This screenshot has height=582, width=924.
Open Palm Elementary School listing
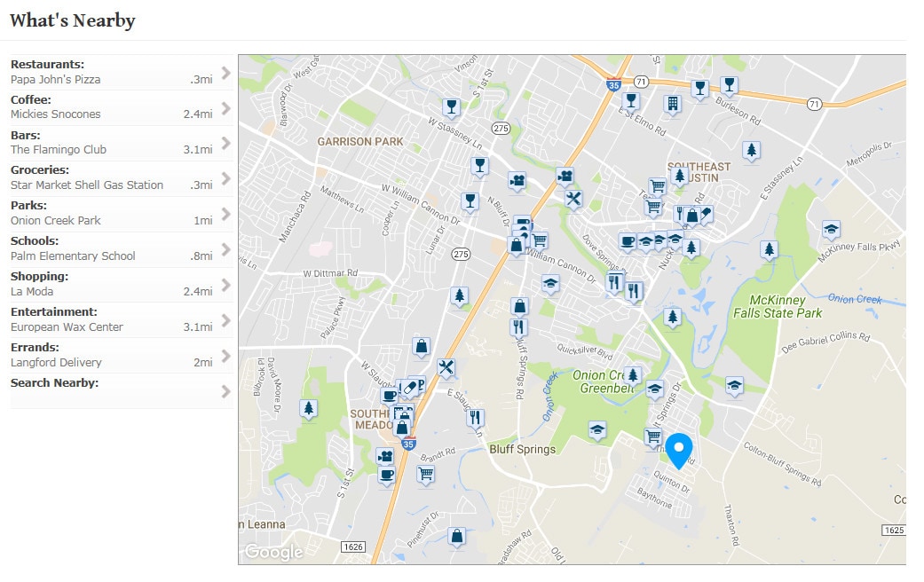(73, 256)
